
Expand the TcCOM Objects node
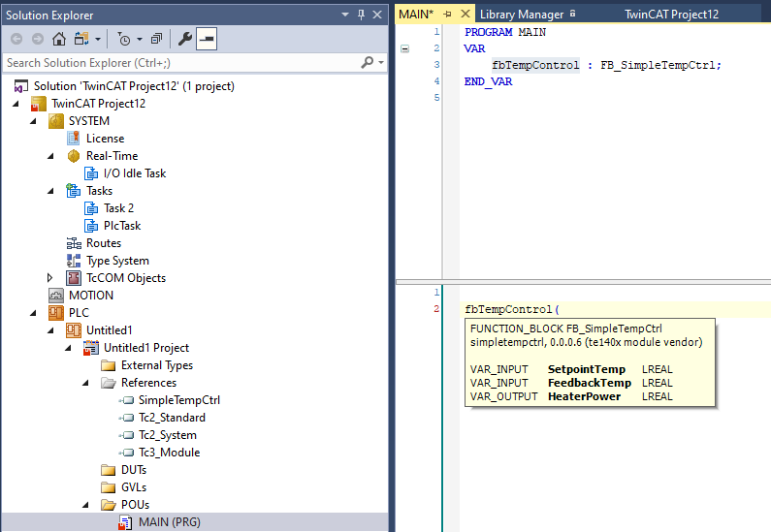[x=49, y=278]
